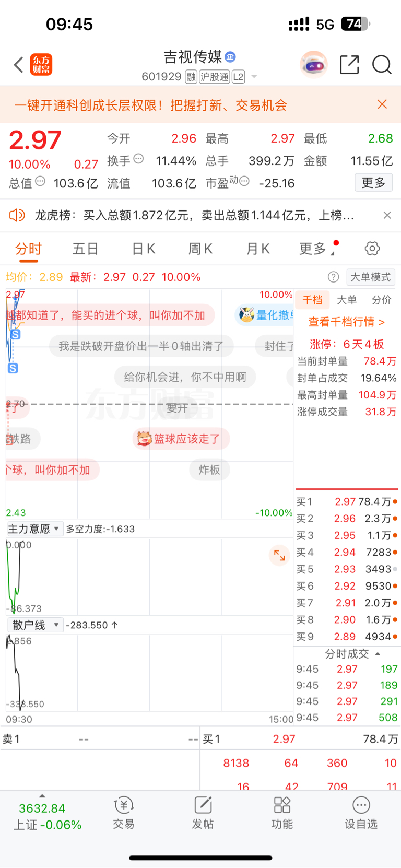Tap the L2 tag
Viewport: 401px width, 868px height.
238,77
